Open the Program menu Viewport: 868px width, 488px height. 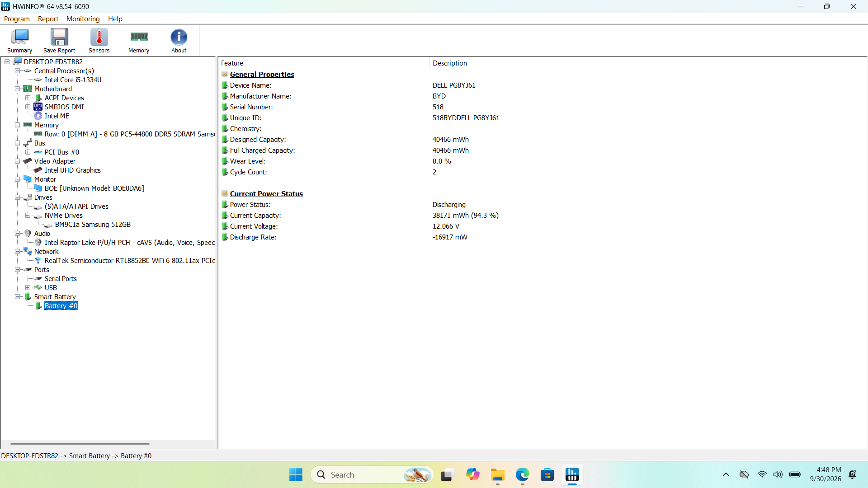(17, 19)
